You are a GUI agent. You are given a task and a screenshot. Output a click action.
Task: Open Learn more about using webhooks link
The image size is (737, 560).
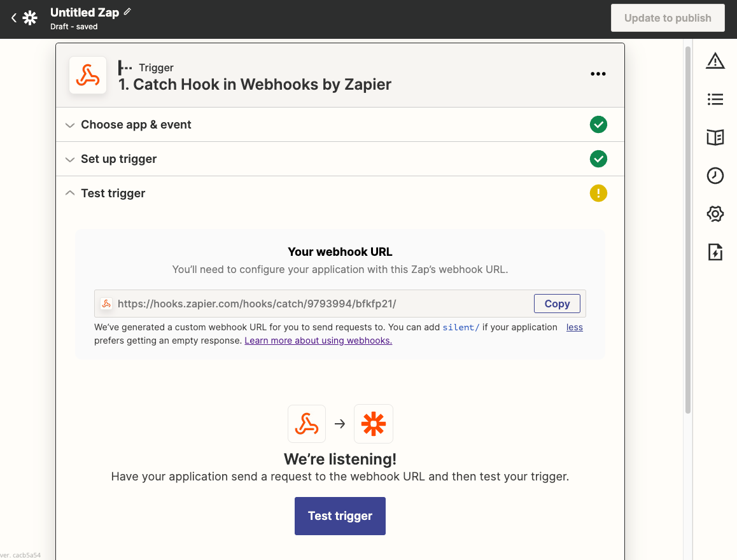pyautogui.click(x=318, y=340)
